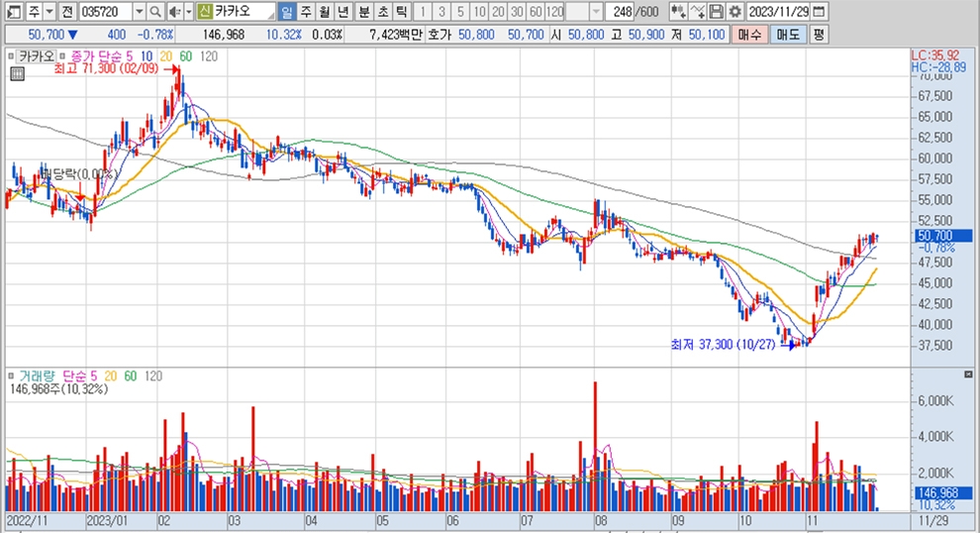The height and width of the screenshot is (533, 980).
Task: Click the orange 20 moving average legend in price chart
Action: (x=165, y=56)
